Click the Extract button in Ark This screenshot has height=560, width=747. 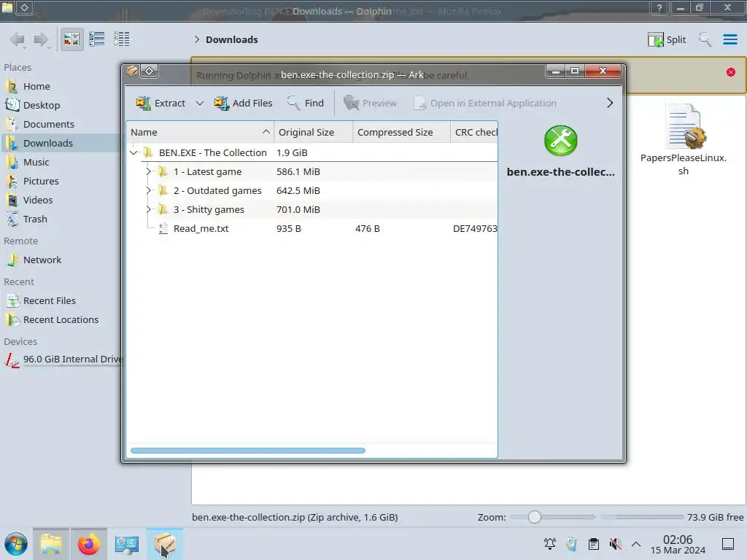tap(160, 104)
